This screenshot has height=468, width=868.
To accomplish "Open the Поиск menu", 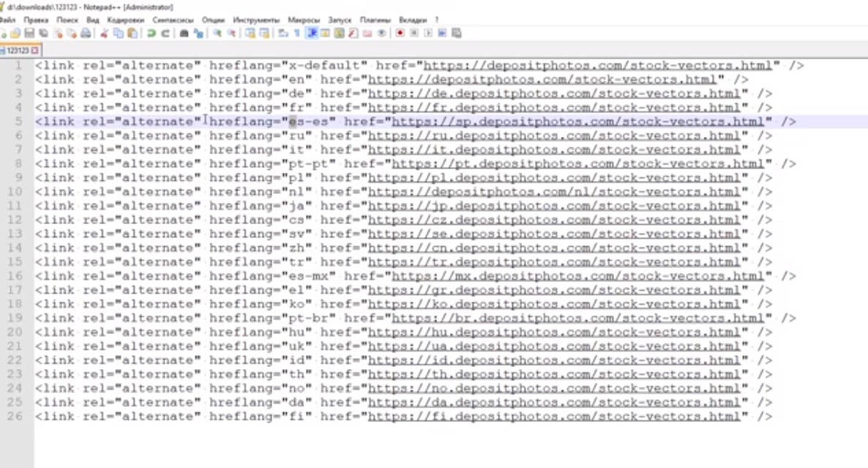I will click(x=67, y=20).
